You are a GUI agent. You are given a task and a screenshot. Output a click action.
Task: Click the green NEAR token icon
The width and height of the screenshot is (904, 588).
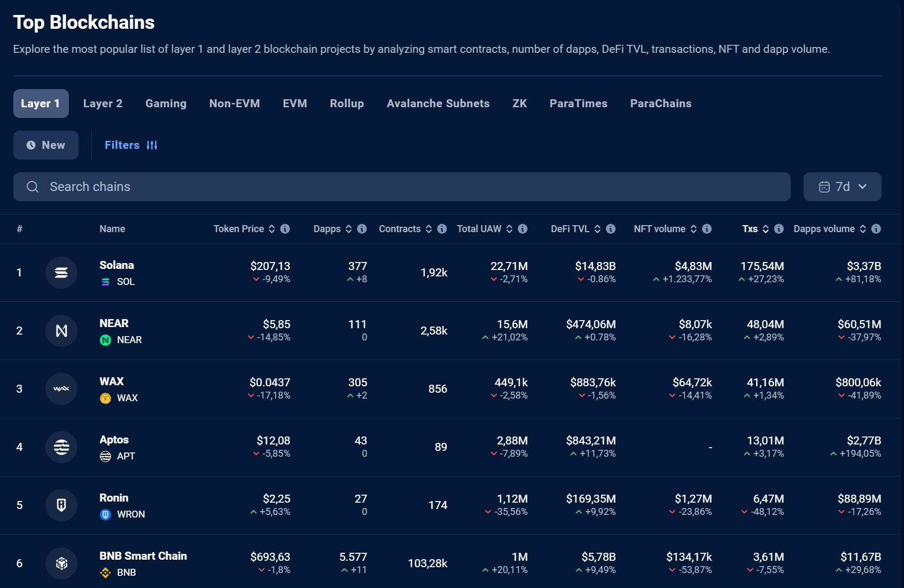point(106,340)
